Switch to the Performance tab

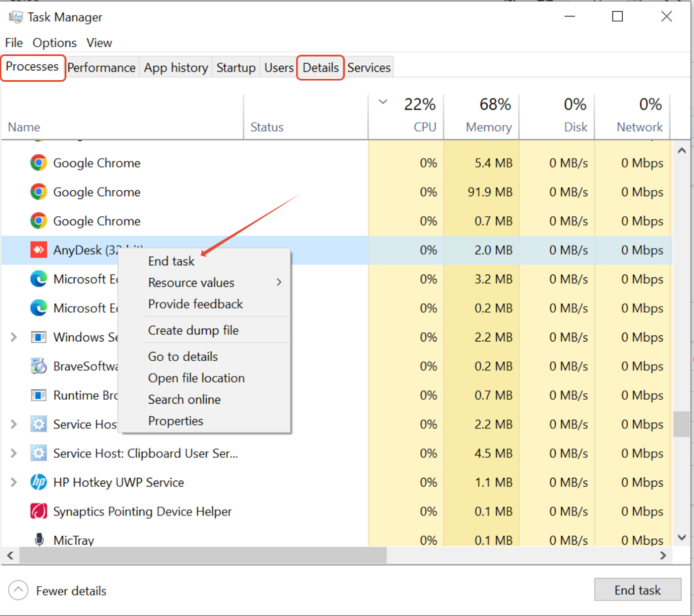pyautogui.click(x=101, y=68)
